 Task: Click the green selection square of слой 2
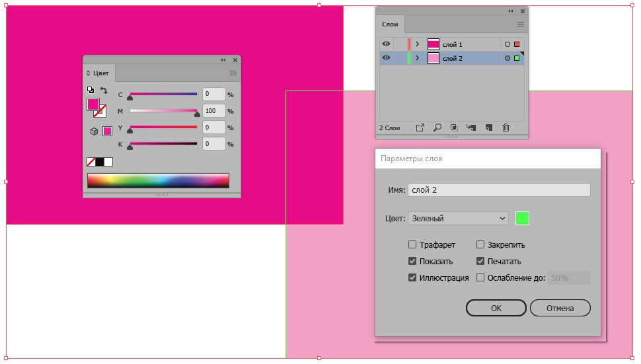click(517, 58)
